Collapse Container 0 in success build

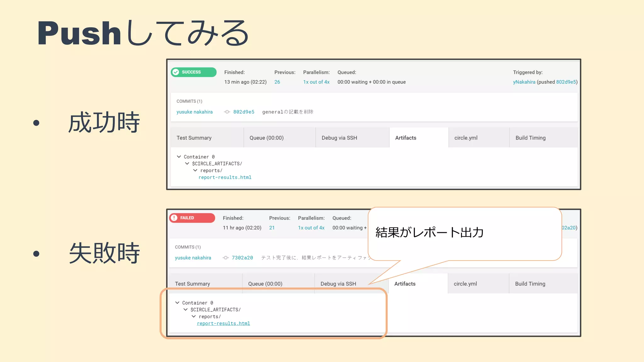pyautogui.click(x=179, y=156)
